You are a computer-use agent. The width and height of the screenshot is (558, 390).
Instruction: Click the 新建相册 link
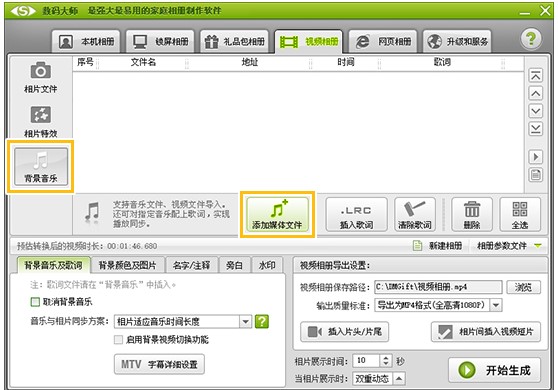[438, 246]
